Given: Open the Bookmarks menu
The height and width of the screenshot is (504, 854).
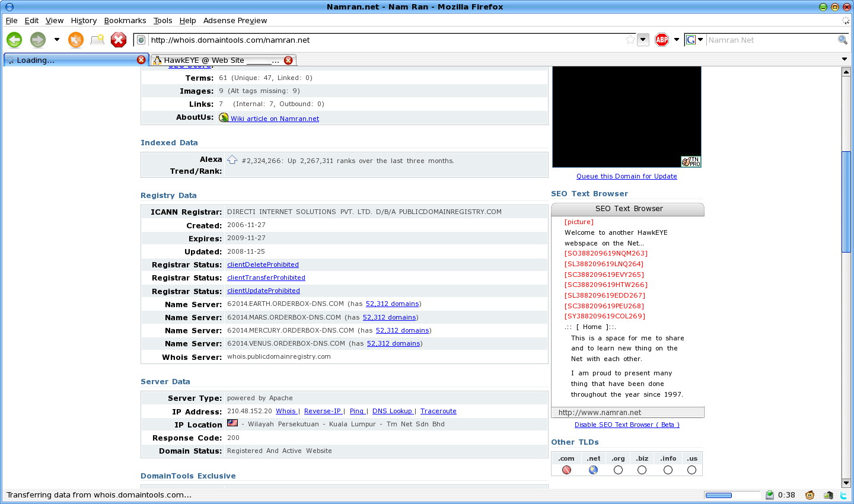Looking at the screenshot, I should click(125, 20).
